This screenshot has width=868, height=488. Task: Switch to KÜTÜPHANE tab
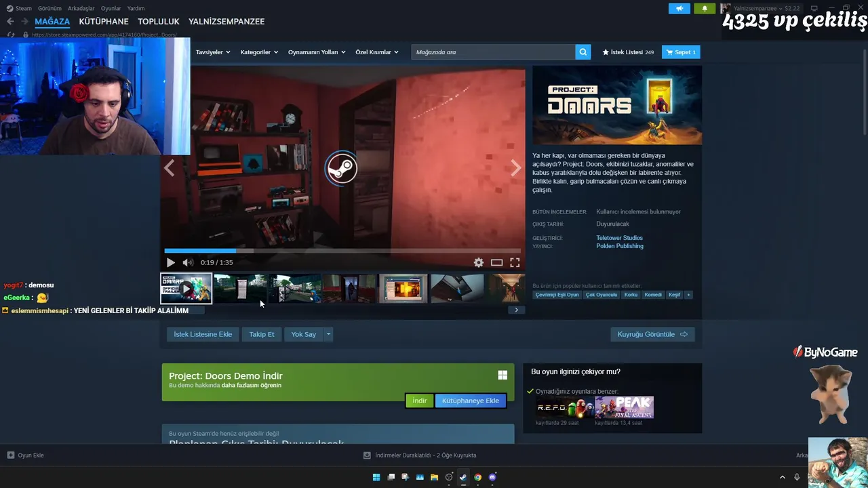(x=104, y=22)
